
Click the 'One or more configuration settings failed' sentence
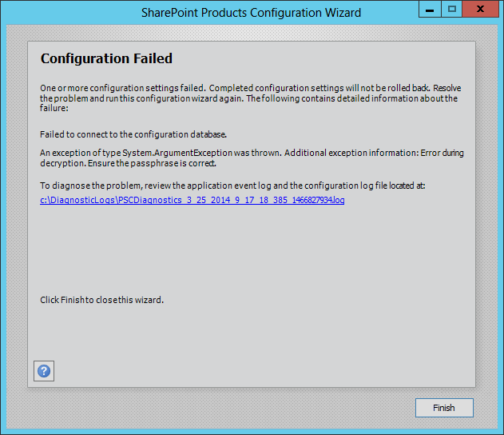pos(121,87)
